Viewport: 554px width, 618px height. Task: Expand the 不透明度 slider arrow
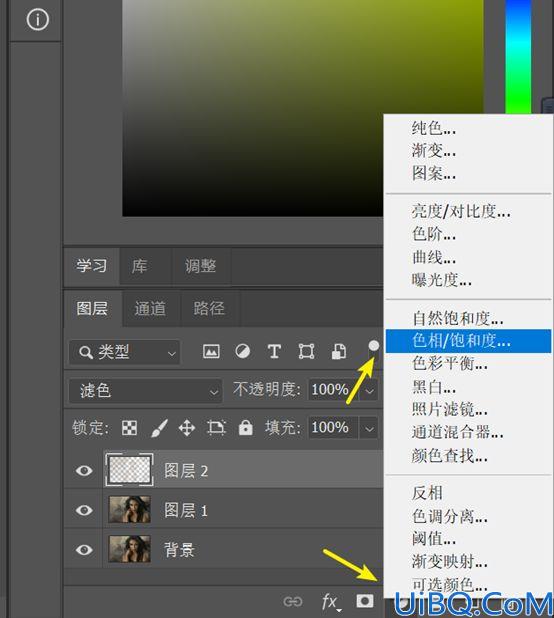369,391
